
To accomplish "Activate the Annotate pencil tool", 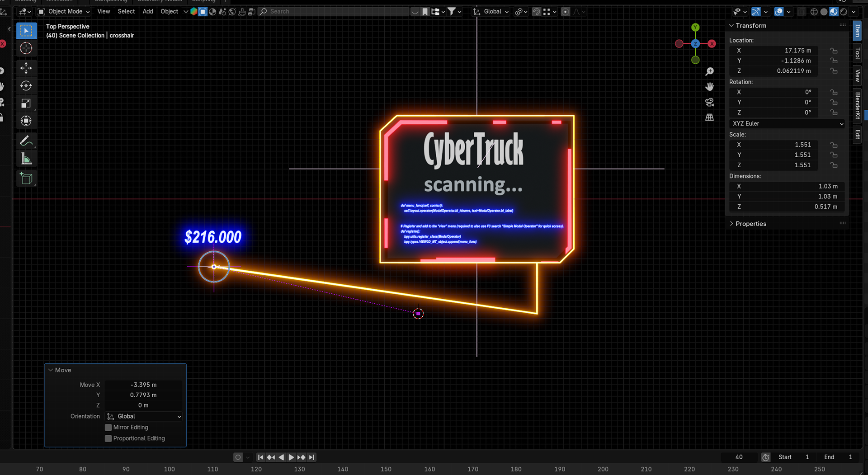I will pyautogui.click(x=26, y=141).
